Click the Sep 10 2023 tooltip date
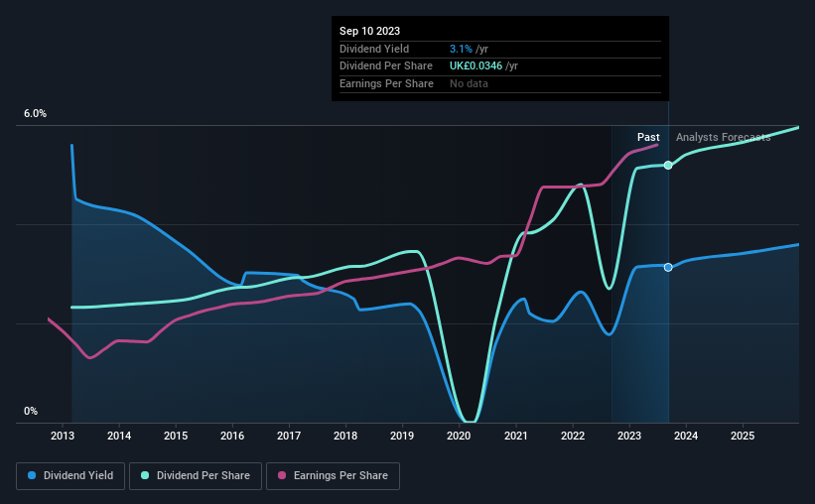 (x=369, y=31)
